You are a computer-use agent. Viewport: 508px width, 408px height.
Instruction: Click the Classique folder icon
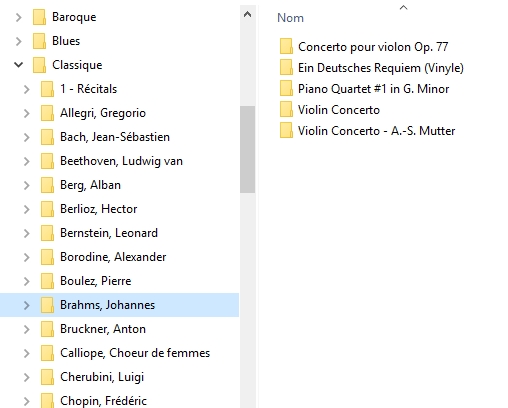[x=39, y=65]
